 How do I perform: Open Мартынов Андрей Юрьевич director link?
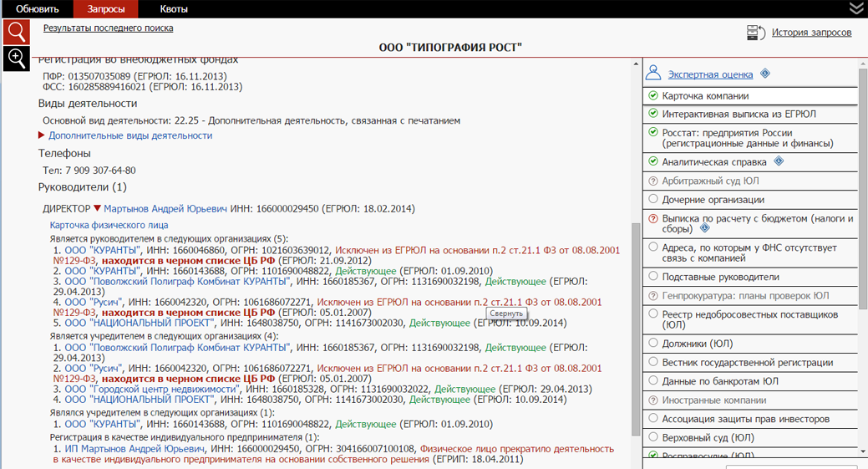click(x=165, y=209)
